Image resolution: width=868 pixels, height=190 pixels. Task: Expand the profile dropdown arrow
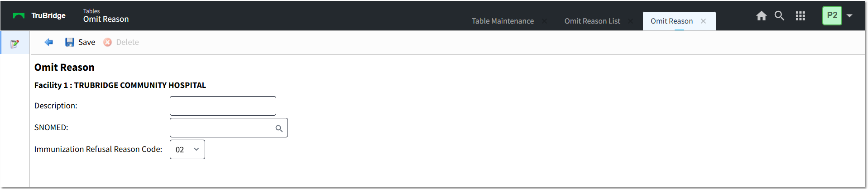(x=849, y=16)
